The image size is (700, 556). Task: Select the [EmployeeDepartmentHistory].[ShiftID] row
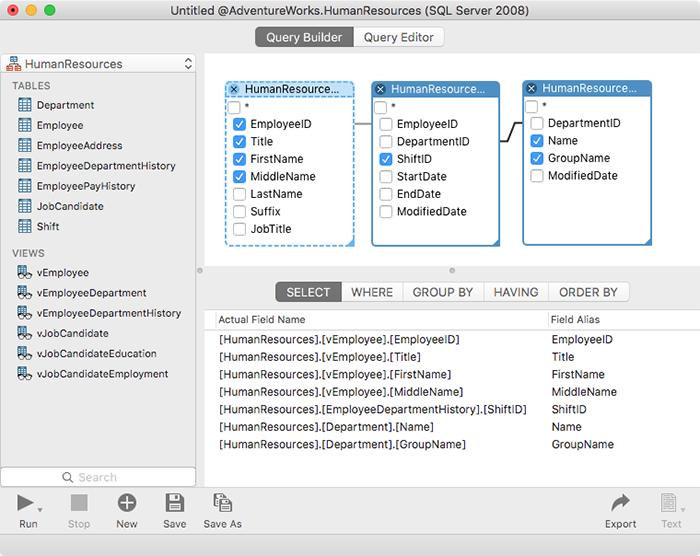tap(452, 410)
